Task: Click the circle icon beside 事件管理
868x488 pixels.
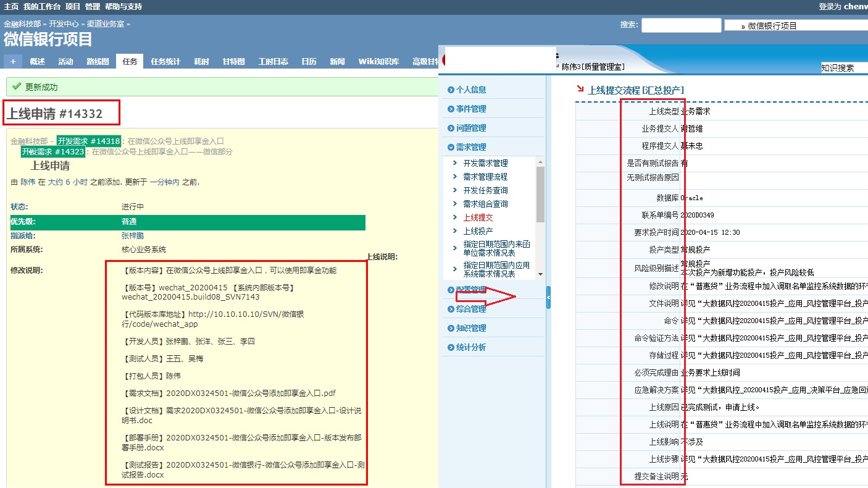Action: (x=451, y=109)
